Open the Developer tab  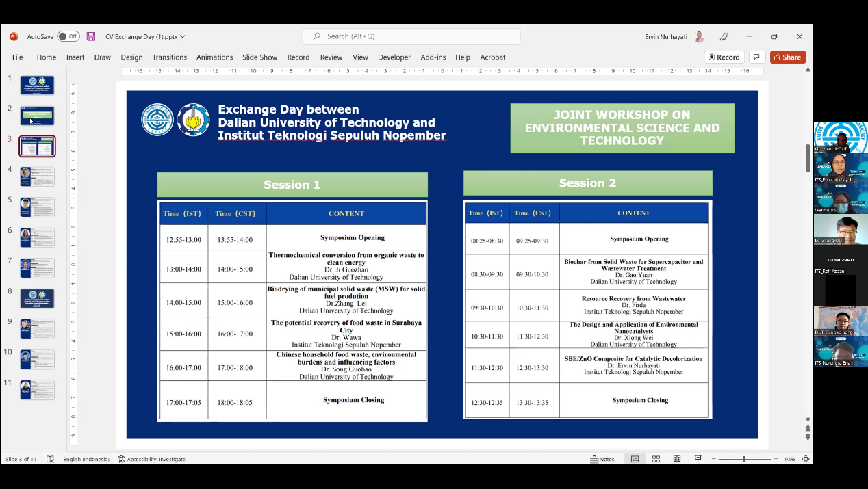click(394, 57)
